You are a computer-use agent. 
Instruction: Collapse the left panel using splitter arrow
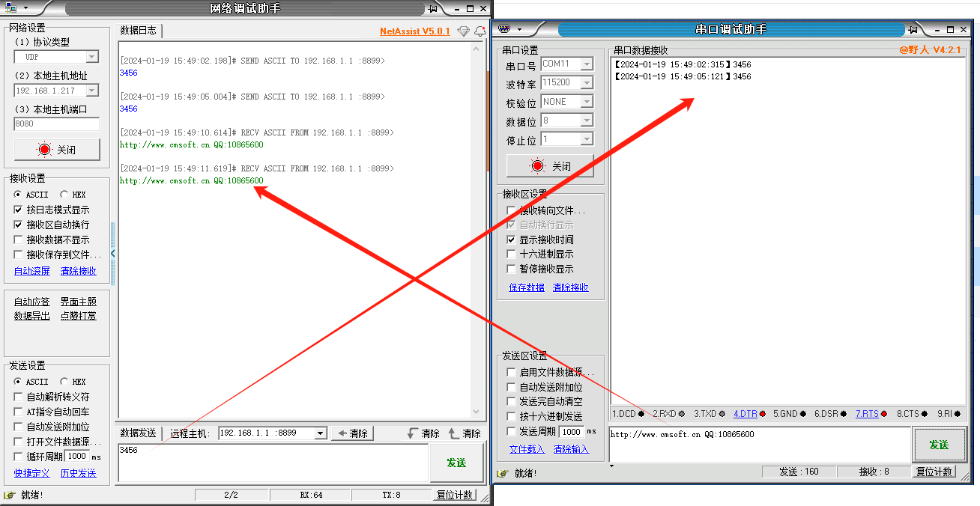[x=113, y=254]
